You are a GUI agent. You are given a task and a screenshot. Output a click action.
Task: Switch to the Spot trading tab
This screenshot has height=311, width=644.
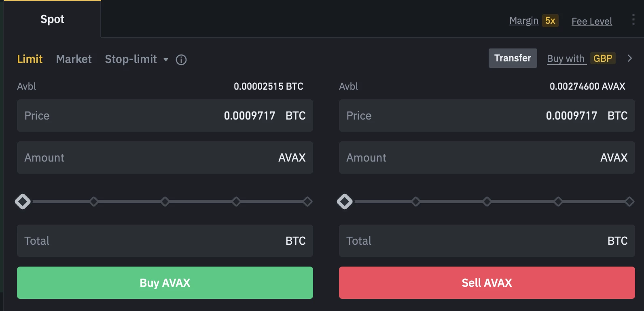(52, 19)
